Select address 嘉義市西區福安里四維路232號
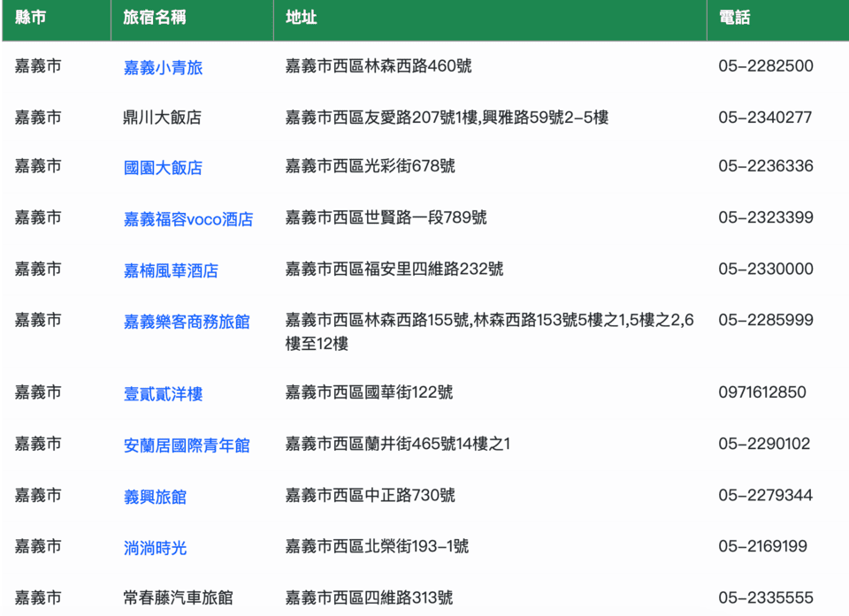Screen dimensions: 849x616 (x=394, y=269)
